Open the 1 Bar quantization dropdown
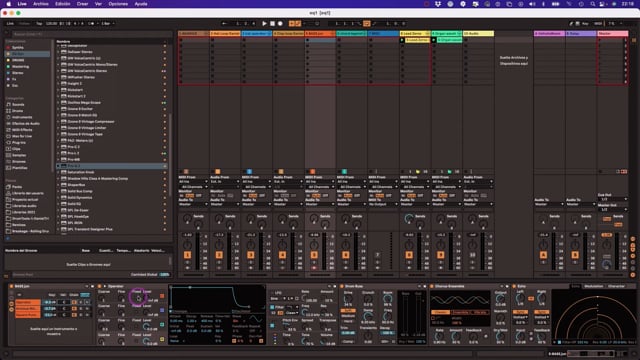 [x=107, y=24]
